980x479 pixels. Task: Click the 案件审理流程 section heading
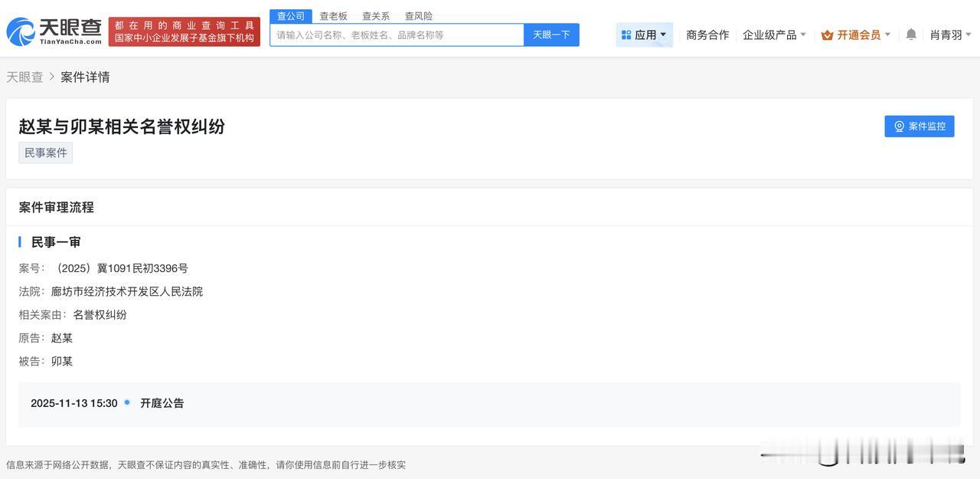pos(57,207)
